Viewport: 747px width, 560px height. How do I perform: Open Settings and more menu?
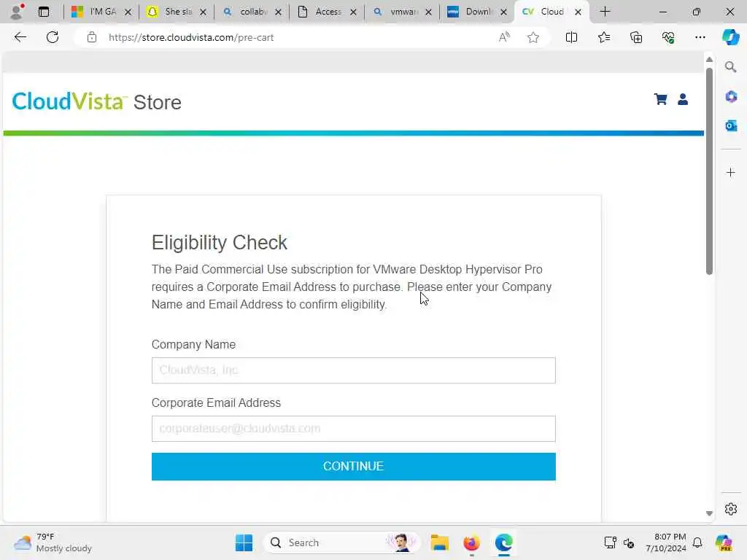click(x=700, y=37)
